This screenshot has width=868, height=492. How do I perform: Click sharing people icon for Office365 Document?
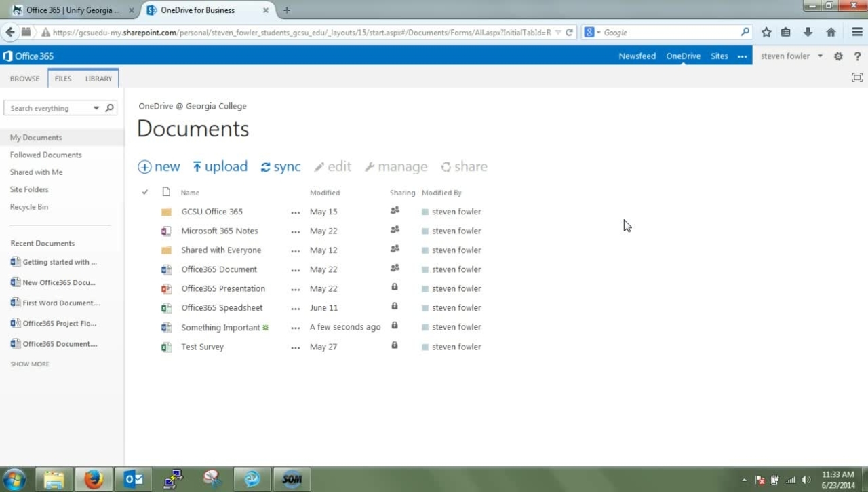click(x=395, y=268)
